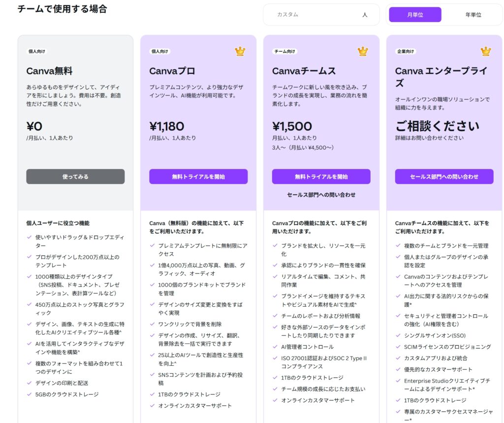
Task: Click the ご相談ください text
Action: point(437,126)
